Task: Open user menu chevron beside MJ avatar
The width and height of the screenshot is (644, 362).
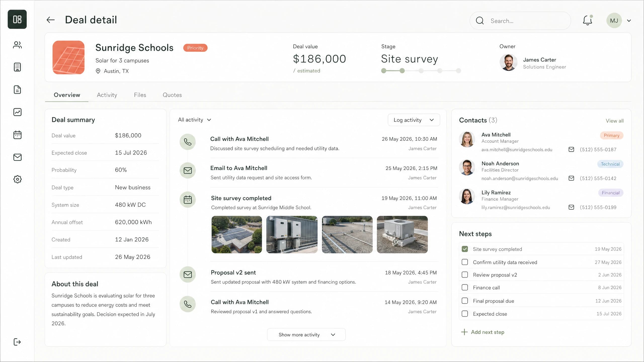Action: (629, 21)
